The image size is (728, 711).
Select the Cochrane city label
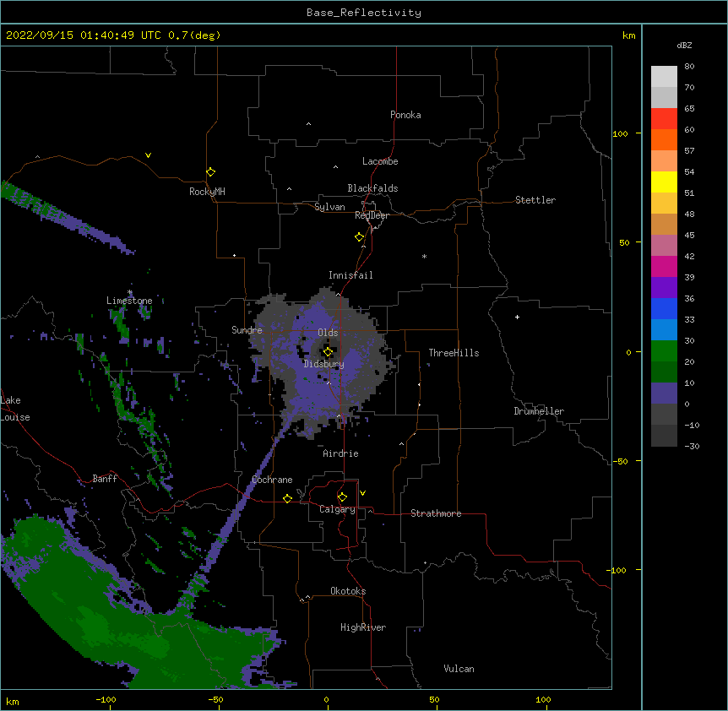point(272,480)
